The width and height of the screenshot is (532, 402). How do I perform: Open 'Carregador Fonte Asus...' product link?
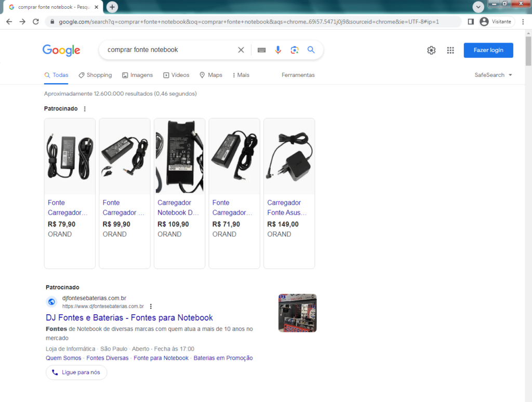(x=287, y=208)
